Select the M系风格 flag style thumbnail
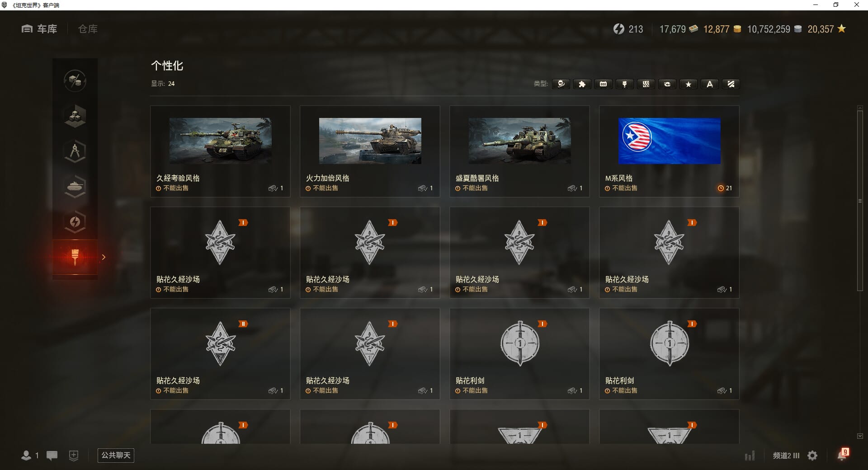Viewport: 868px width, 470px height. pos(669,141)
